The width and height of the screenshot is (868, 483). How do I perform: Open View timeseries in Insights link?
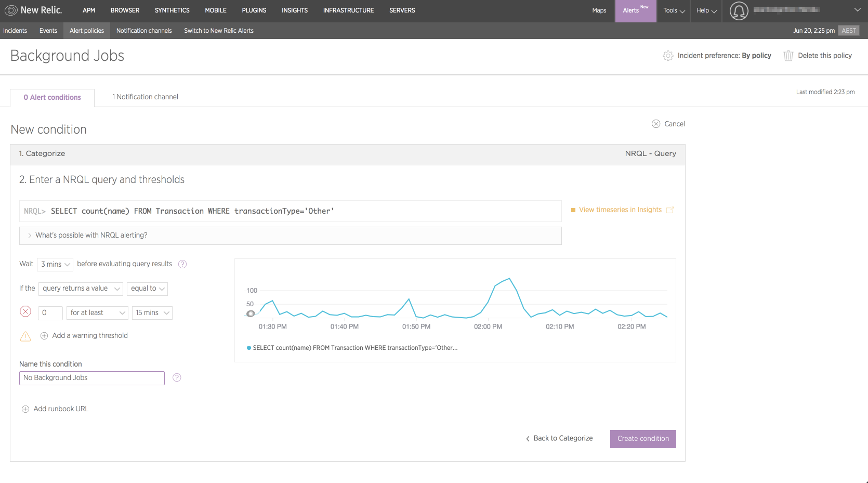pyautogui.click(x=620, y=210)
